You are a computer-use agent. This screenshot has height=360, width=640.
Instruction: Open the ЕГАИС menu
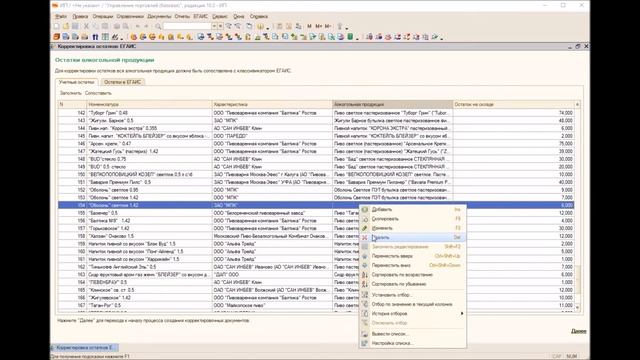point(200,16)
